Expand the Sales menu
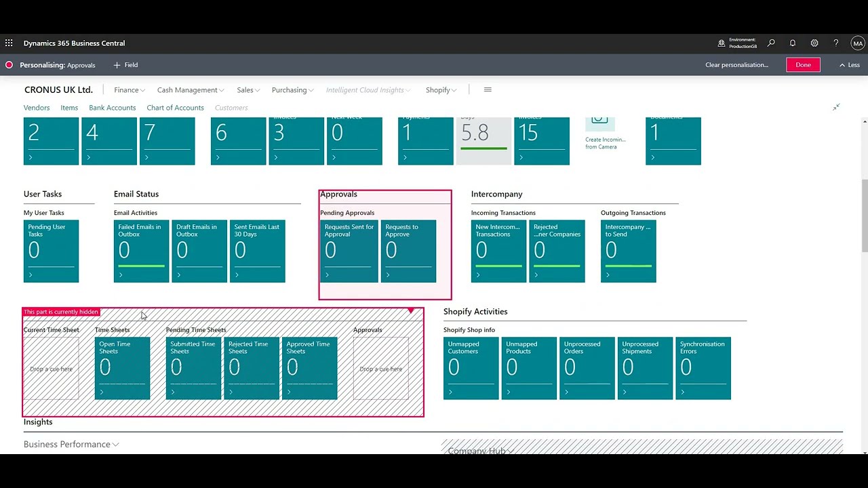Screen dimensions: 868x488 [x=248, y=90]
